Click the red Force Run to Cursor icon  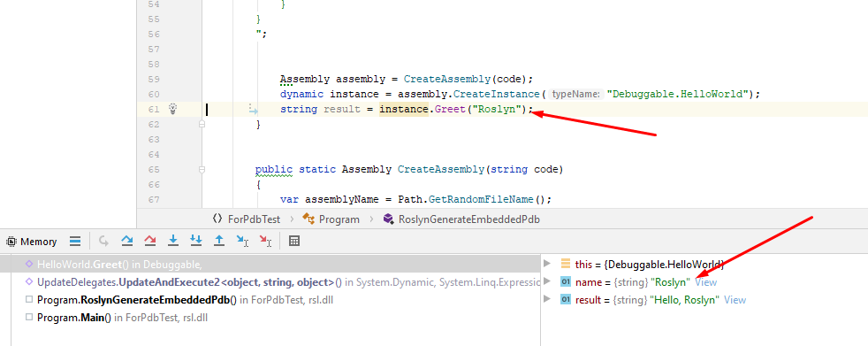point(266,241)
